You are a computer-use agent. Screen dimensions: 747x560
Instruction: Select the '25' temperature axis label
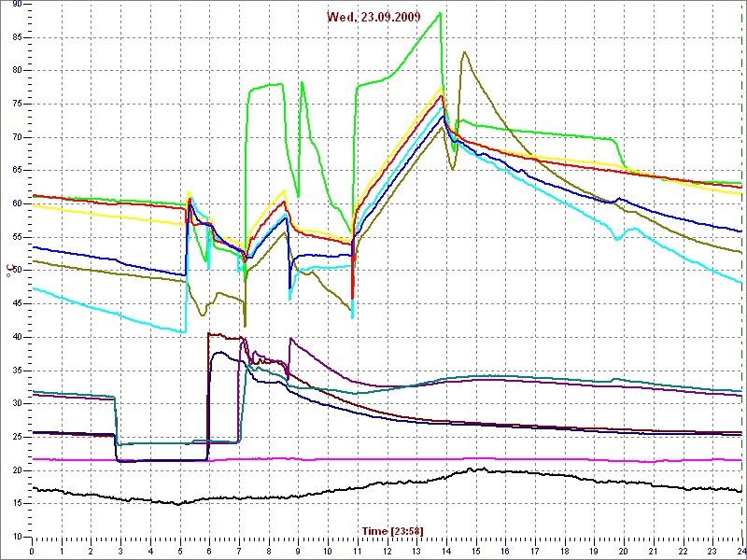[x=18, y=437]
